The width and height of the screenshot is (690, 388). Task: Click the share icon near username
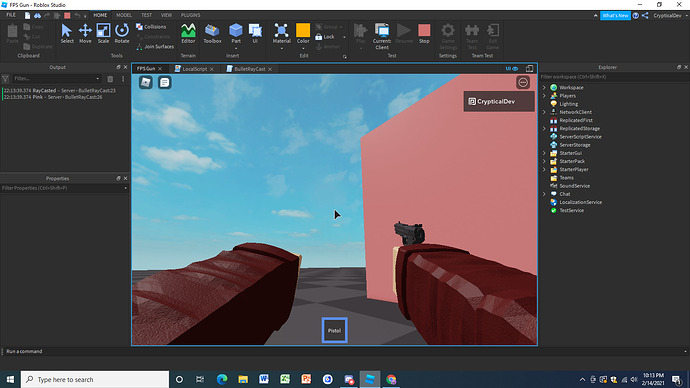point(645,15)
